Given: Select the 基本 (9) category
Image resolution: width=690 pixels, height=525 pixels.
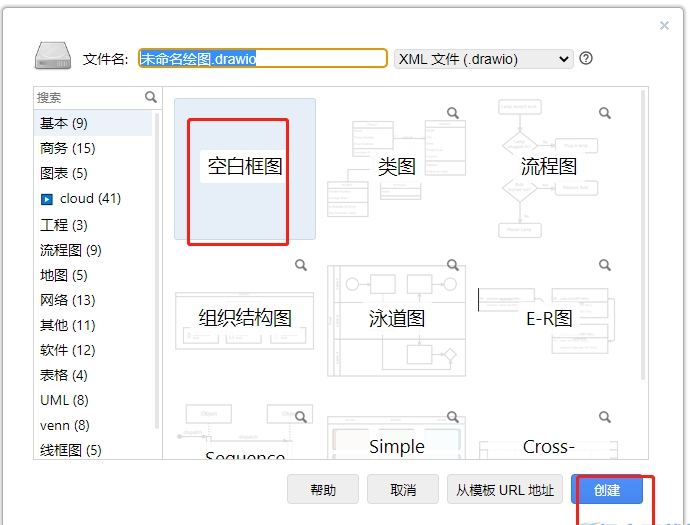Looking at the screenshot, I should click(64, 123).
